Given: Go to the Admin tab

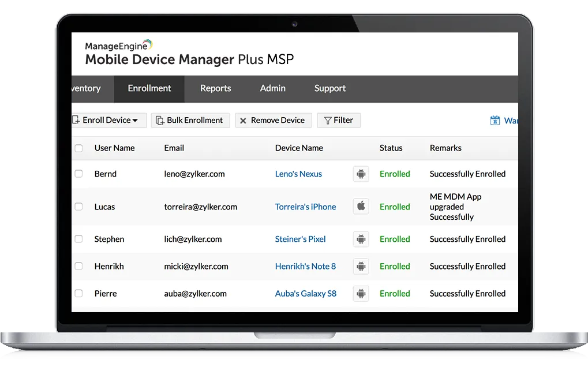Looking at the screenshot, I should point(272,88).
